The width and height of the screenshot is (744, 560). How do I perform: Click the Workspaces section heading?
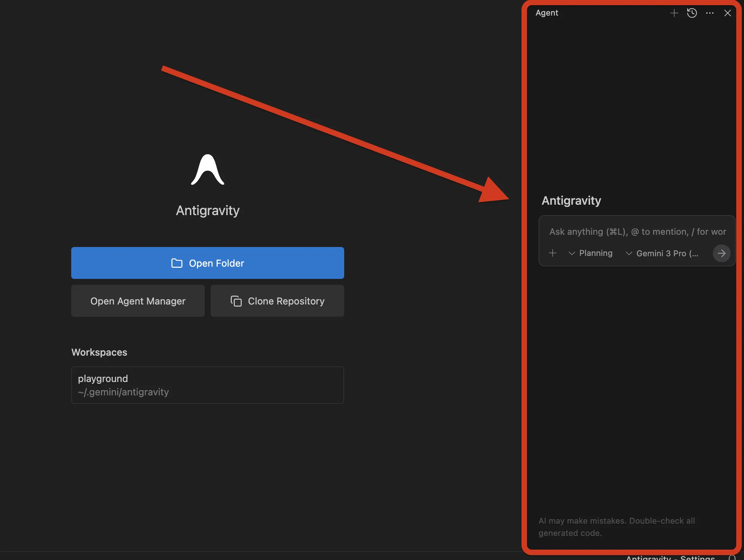point(99,352)
